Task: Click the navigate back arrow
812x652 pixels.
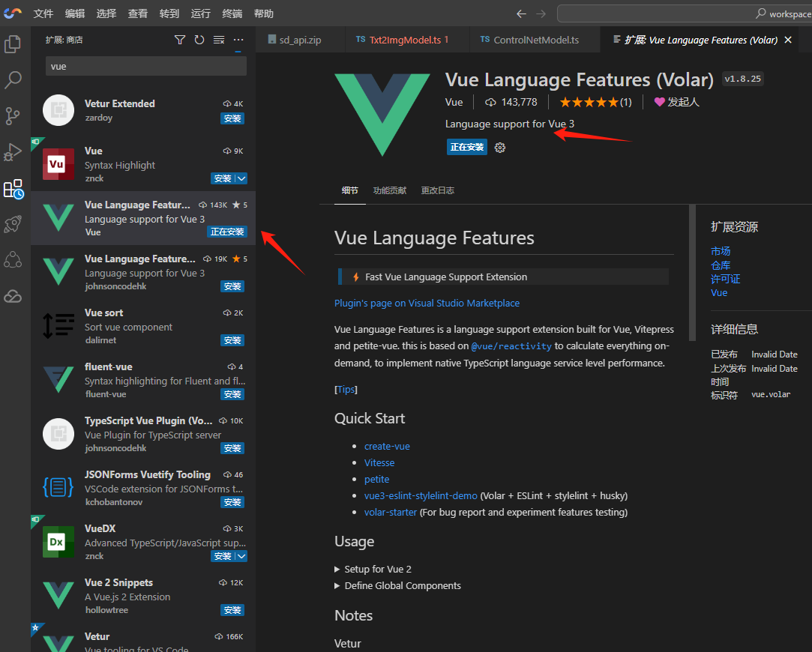Action: tap(522, 13)
